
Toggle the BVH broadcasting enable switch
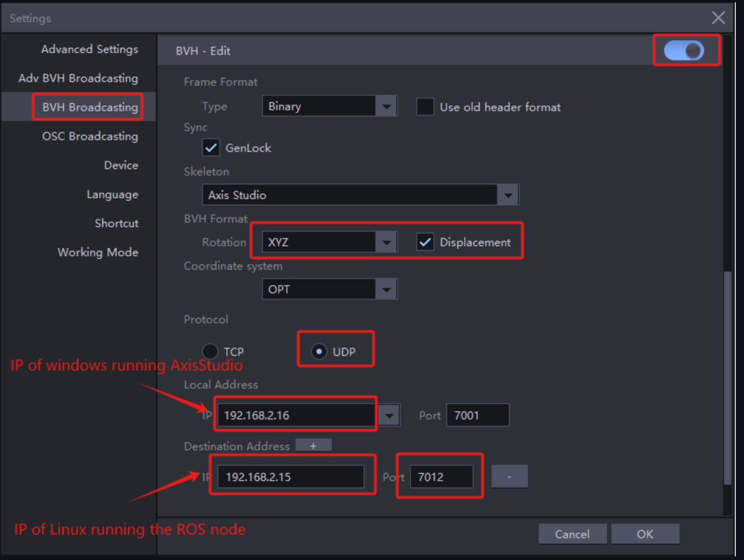coord(684,51)
